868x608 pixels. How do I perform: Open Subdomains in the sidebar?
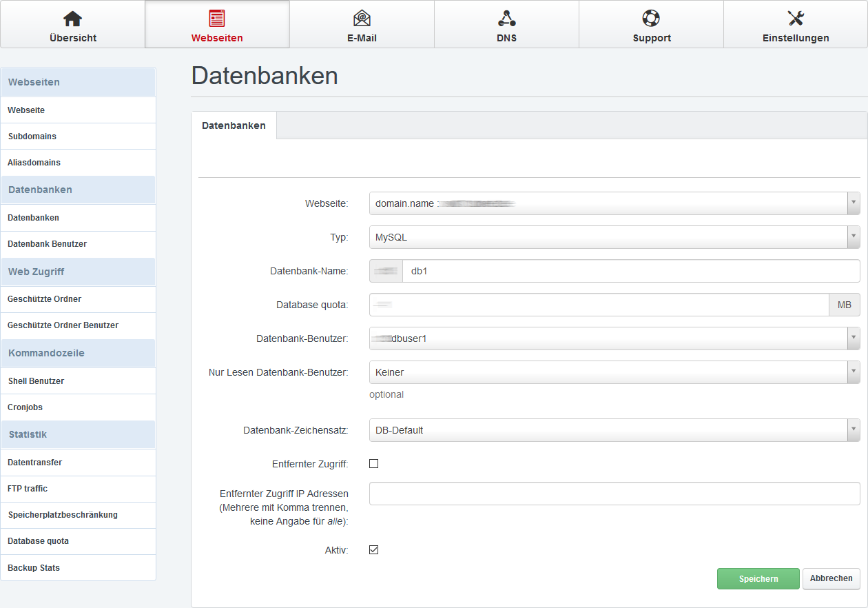[x=32, y=136]
